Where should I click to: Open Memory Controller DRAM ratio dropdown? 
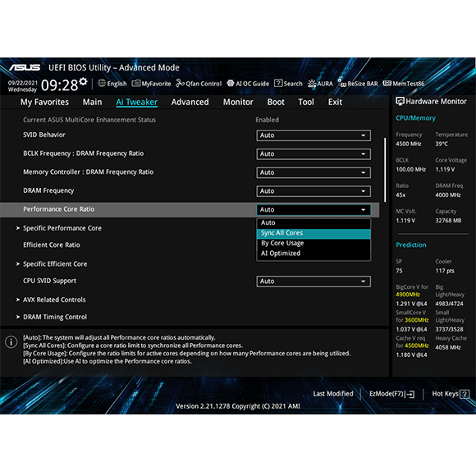[314, 172]
